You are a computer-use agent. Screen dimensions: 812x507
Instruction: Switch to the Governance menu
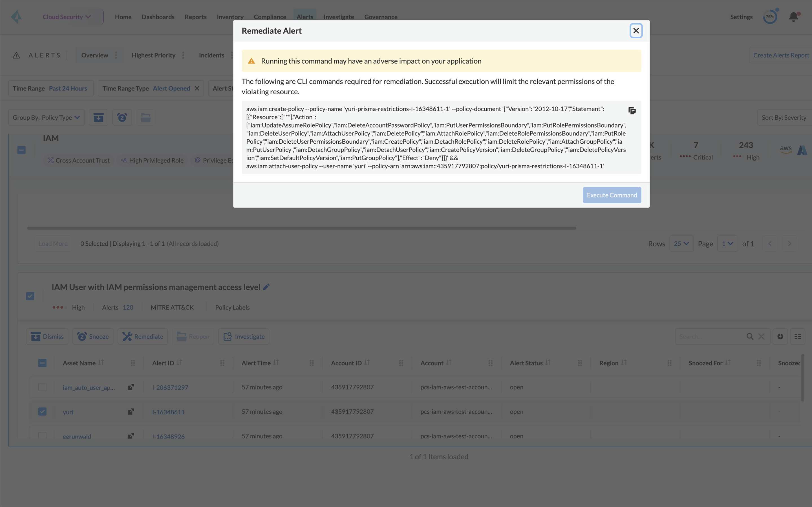[381, 17]
